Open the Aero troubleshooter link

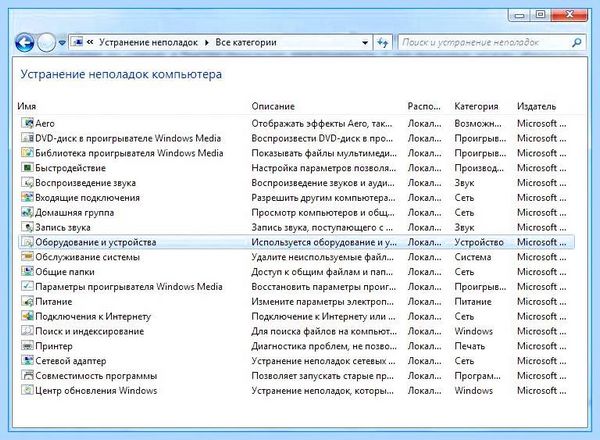coord(45,124)
